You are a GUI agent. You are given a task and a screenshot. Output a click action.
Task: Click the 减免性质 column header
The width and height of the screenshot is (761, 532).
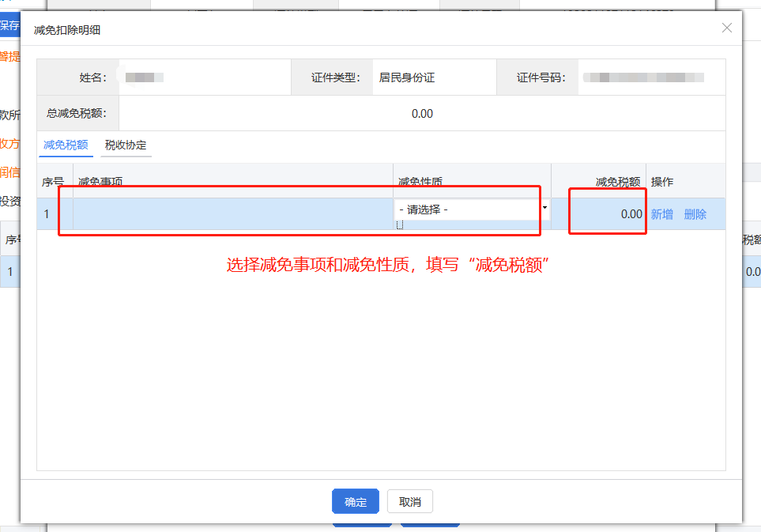[x=420, y=182]
